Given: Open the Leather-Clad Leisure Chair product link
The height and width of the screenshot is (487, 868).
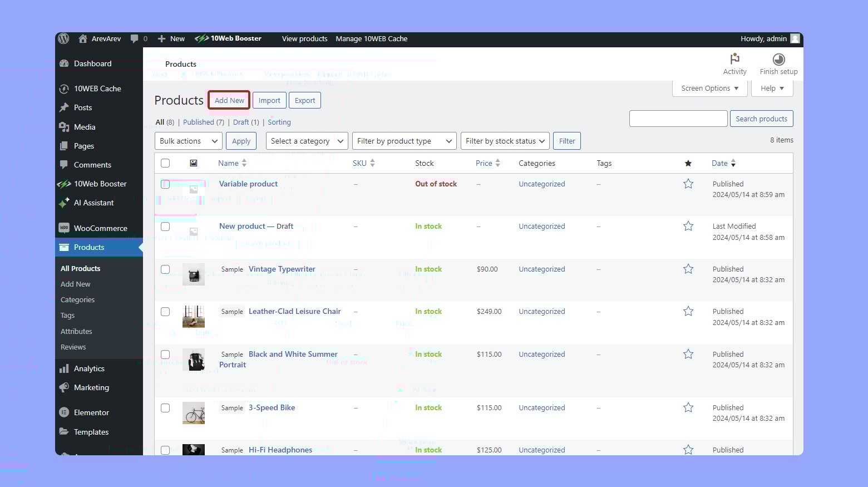Looking at the screenshot, I should pyautogui.click(x=294, y=311).
